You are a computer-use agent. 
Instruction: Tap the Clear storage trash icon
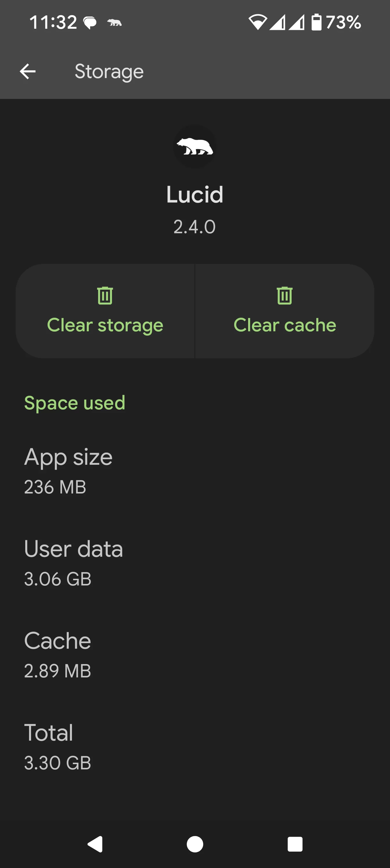[105, 296]
